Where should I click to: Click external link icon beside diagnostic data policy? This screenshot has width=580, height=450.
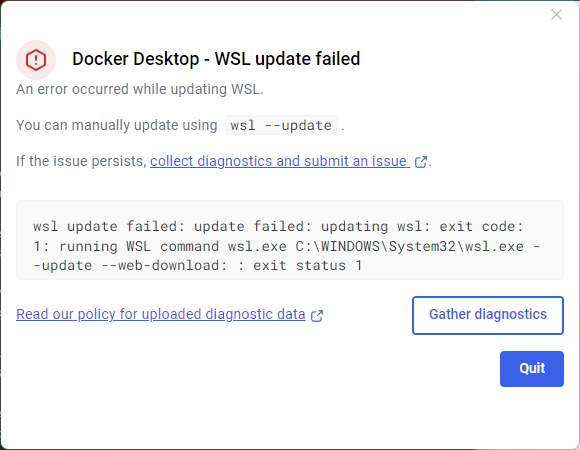pos(317,316)
